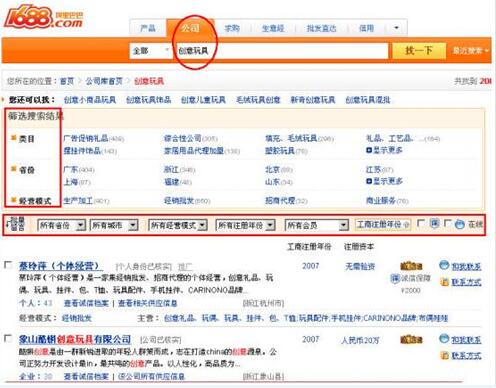
Task: Select the 公司 tab
Action: pos(190,28)
